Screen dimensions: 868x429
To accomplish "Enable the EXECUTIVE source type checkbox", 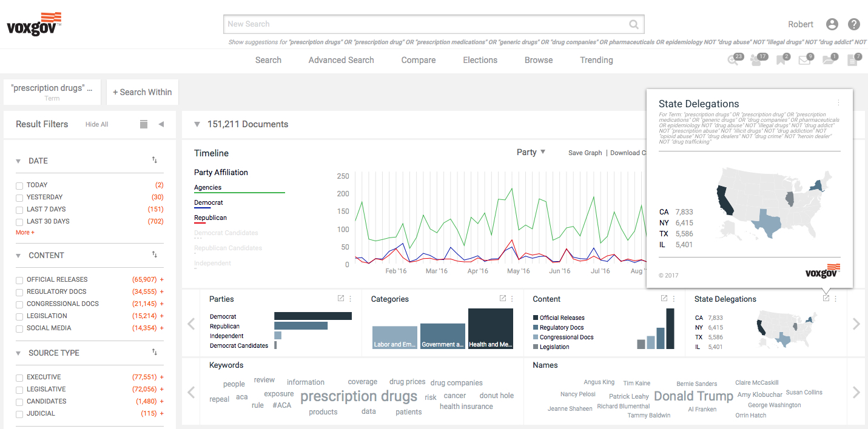I will [x=19, y=377].
